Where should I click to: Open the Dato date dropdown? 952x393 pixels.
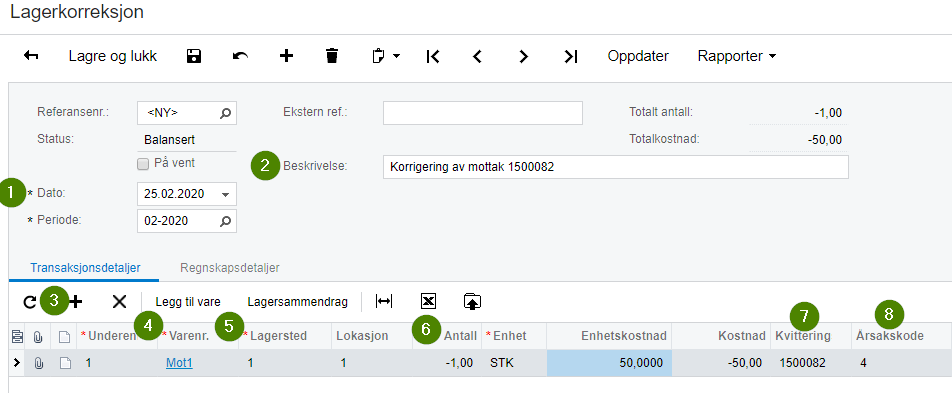coord(225,194)
